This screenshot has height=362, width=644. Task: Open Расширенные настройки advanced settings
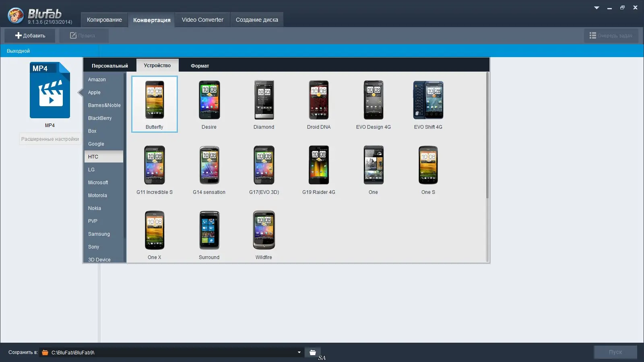pos(50,139)
